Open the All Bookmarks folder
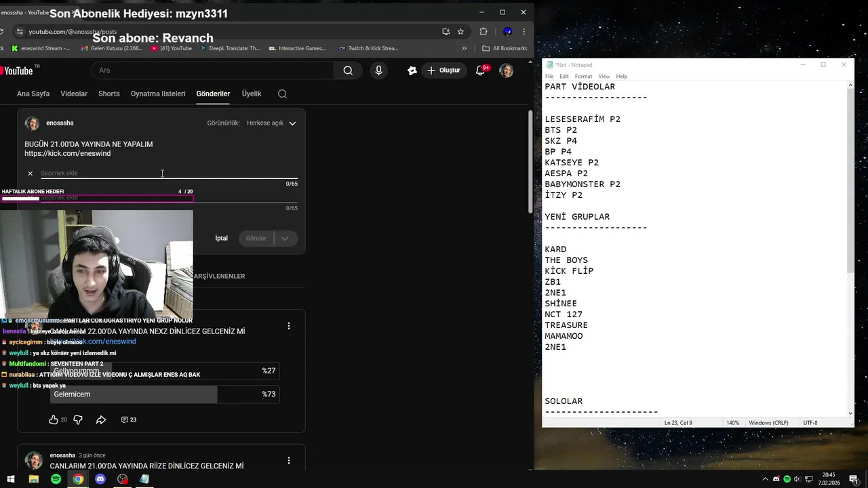This screenshot has height=488, width=868. click(505, 48)
